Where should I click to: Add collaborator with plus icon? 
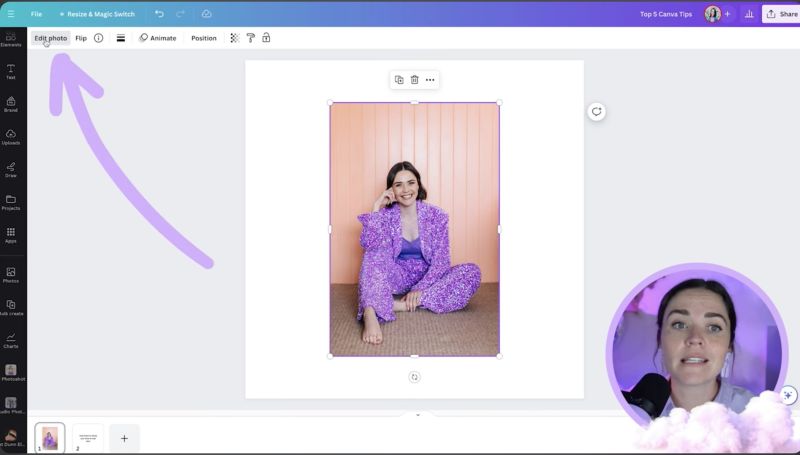coord(728,14)
